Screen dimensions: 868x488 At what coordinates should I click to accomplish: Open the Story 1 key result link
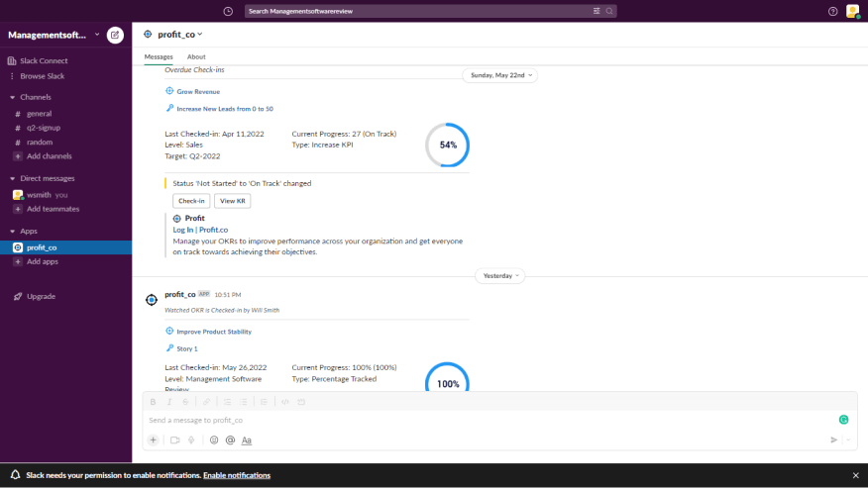[x=187, y=349]
